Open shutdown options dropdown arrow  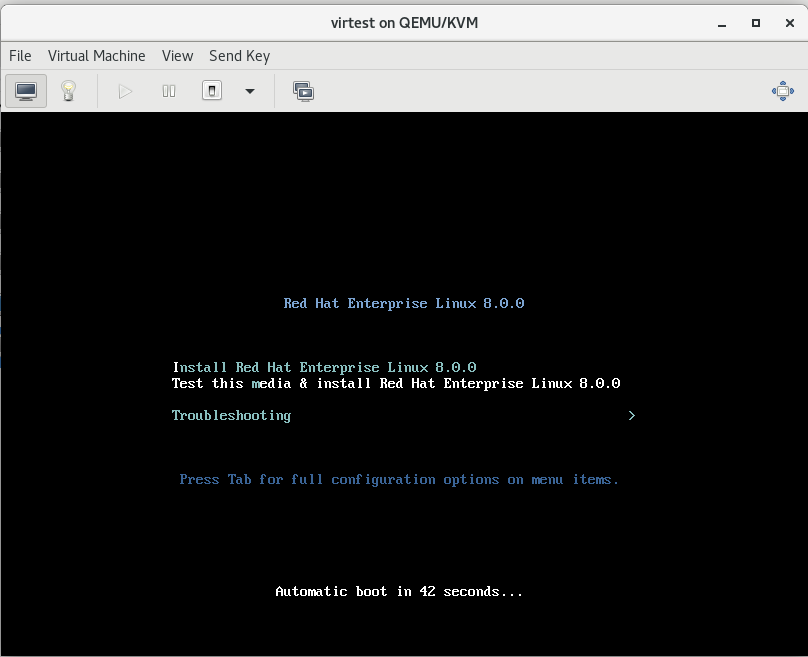[250, 91]
